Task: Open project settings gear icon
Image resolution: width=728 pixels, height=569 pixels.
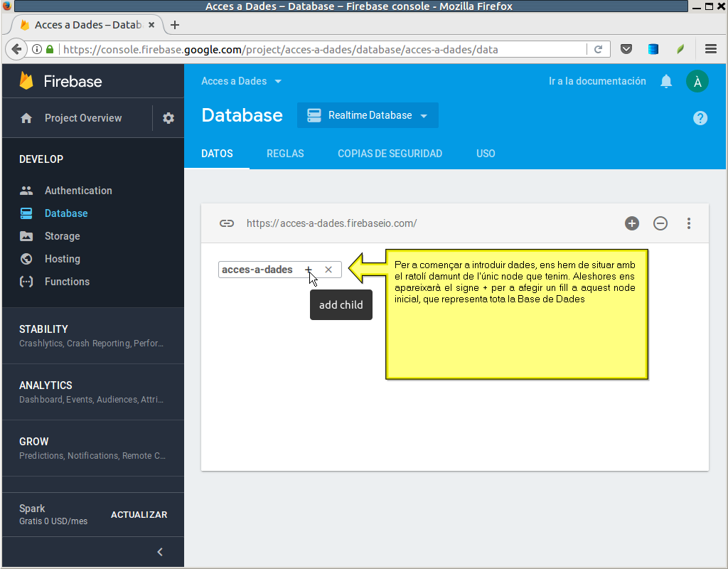Action: tap(168, 118)
